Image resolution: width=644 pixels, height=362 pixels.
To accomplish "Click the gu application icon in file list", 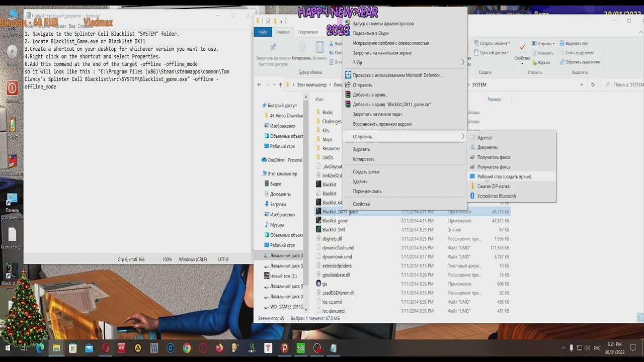I will point(318,284).
